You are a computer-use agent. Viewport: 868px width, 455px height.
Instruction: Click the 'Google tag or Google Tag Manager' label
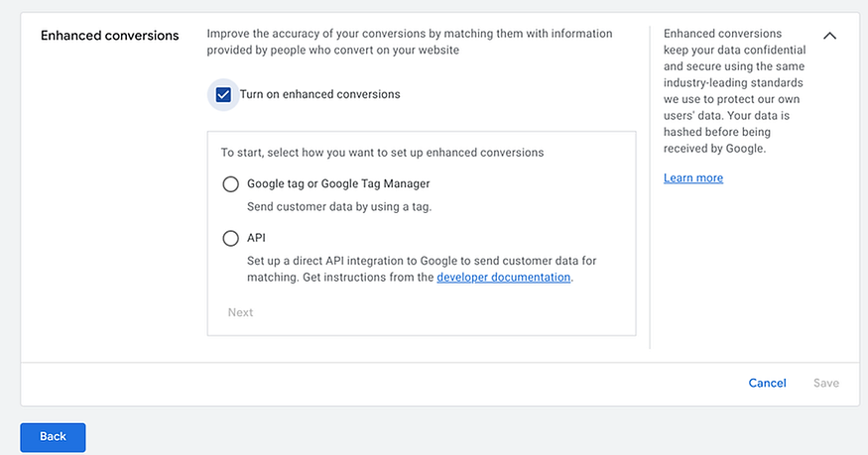(x=337, y=184)
